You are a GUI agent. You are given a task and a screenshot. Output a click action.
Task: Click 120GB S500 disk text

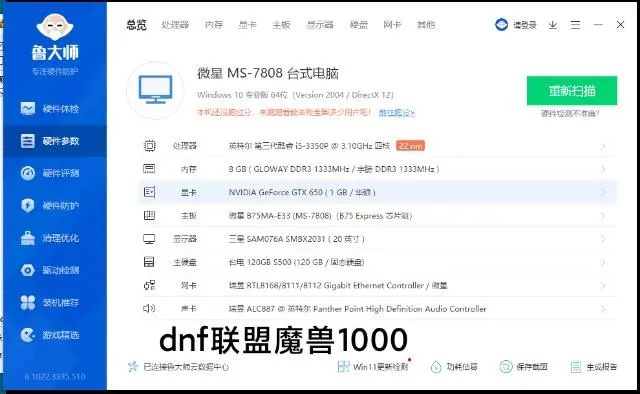pos(296,262)
